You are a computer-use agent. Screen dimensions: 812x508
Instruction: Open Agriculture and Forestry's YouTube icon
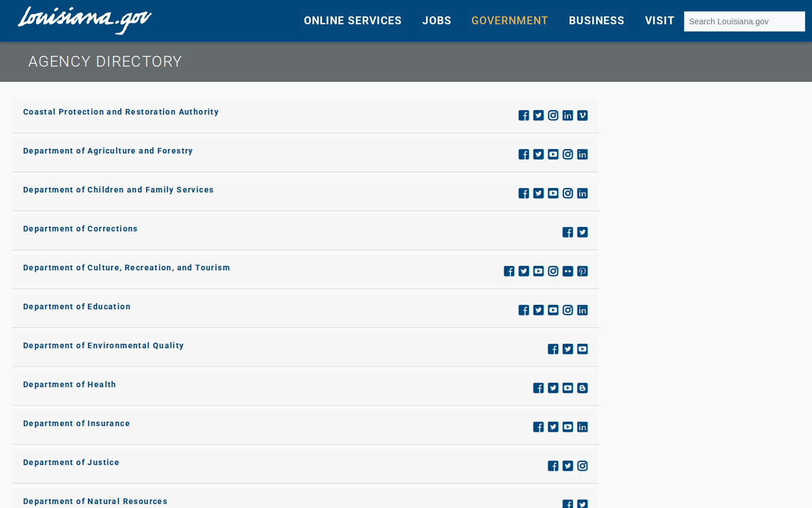tap(553, 155)
